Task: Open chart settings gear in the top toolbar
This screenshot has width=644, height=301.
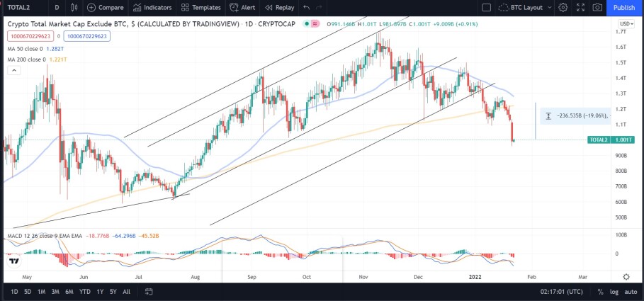Action: [563, 7]
